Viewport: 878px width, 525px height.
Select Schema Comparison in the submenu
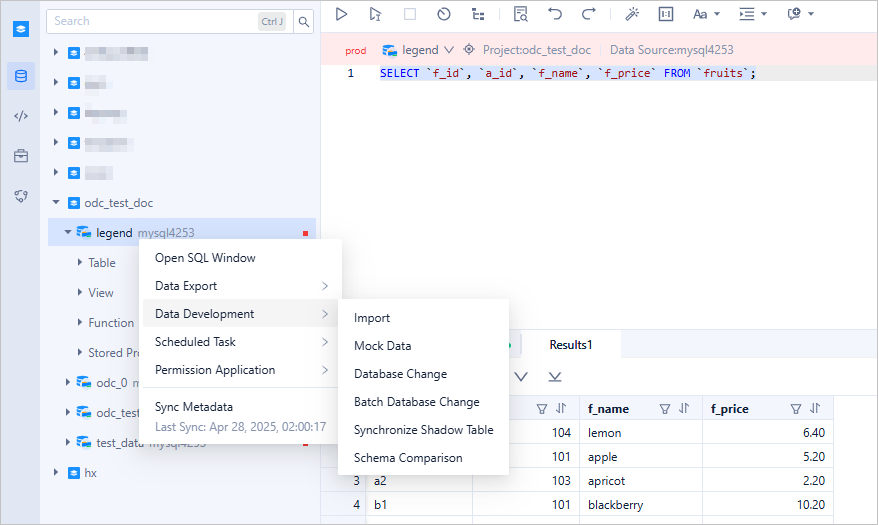point(408,458)
